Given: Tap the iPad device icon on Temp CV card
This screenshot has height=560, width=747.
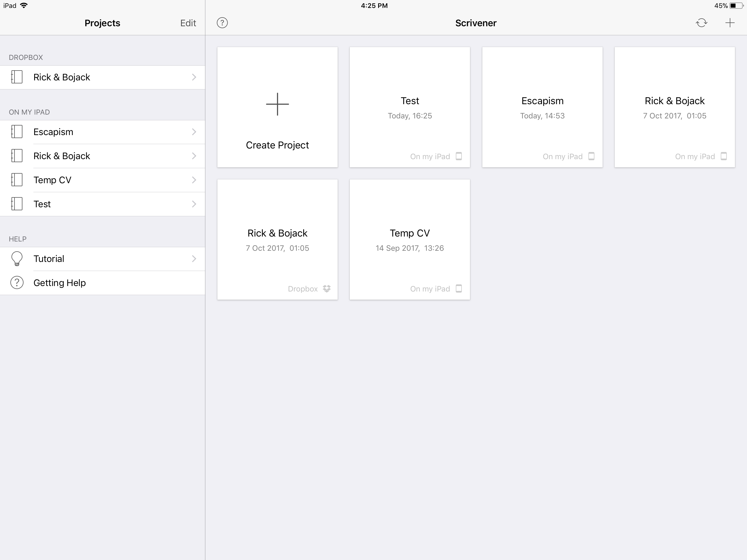Looking at the screenshot, I should 459,288.
